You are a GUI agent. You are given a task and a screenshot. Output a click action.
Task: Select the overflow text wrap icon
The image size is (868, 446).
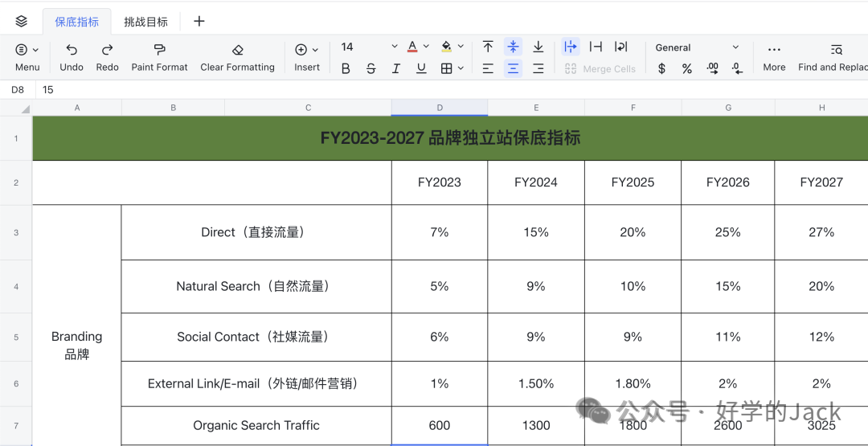coord(570,47)
